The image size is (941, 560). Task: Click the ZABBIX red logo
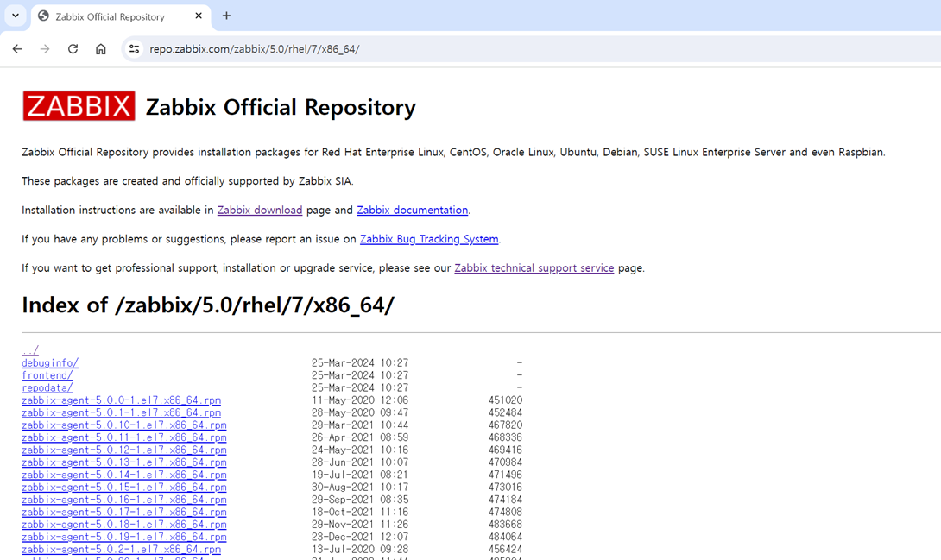point(79,106)
